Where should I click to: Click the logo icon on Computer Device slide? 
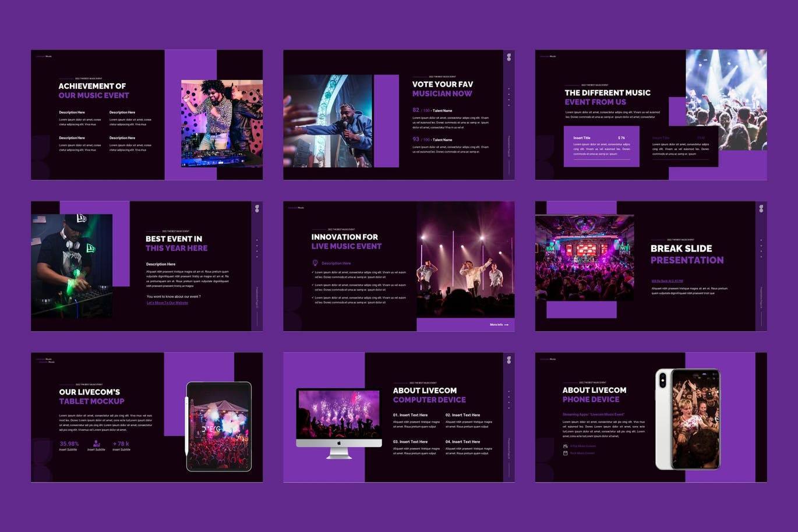(x=509, y=360)
